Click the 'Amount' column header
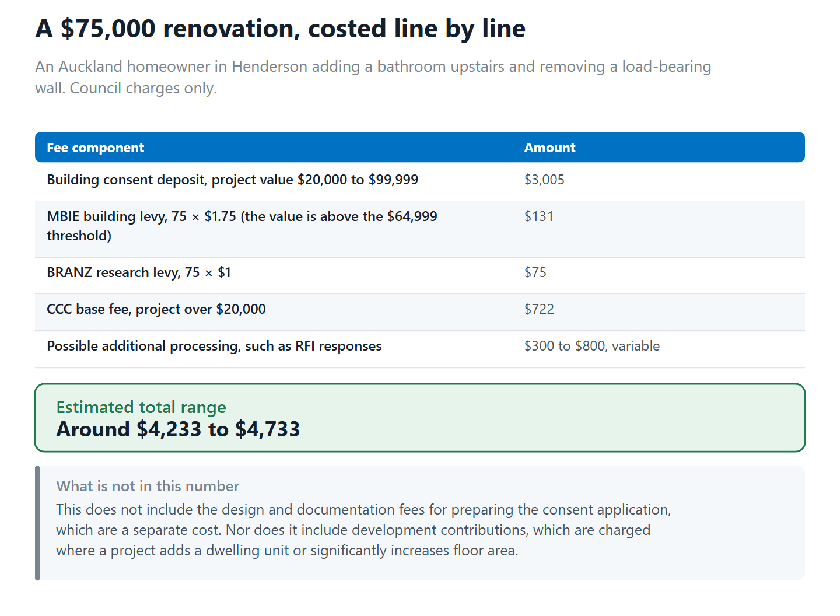This screenshot has width=840, height=616. pos(549,148)
